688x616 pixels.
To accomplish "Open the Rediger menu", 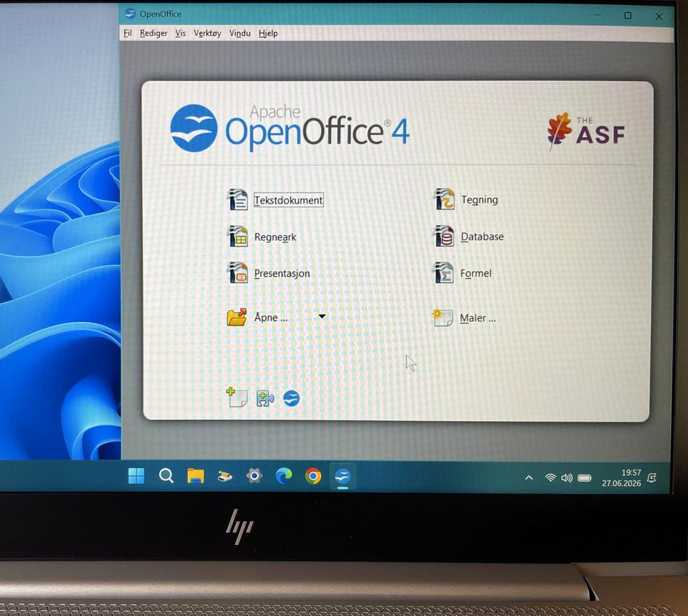I will point(153,34).
